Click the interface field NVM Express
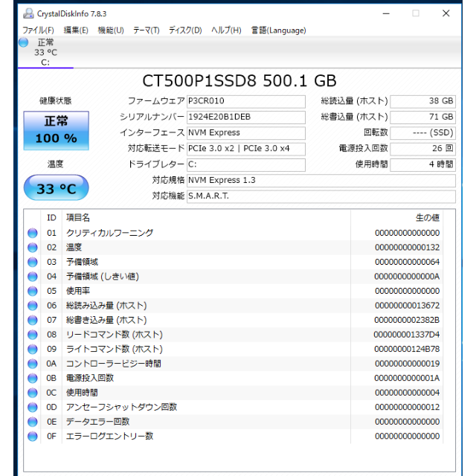 246,133
